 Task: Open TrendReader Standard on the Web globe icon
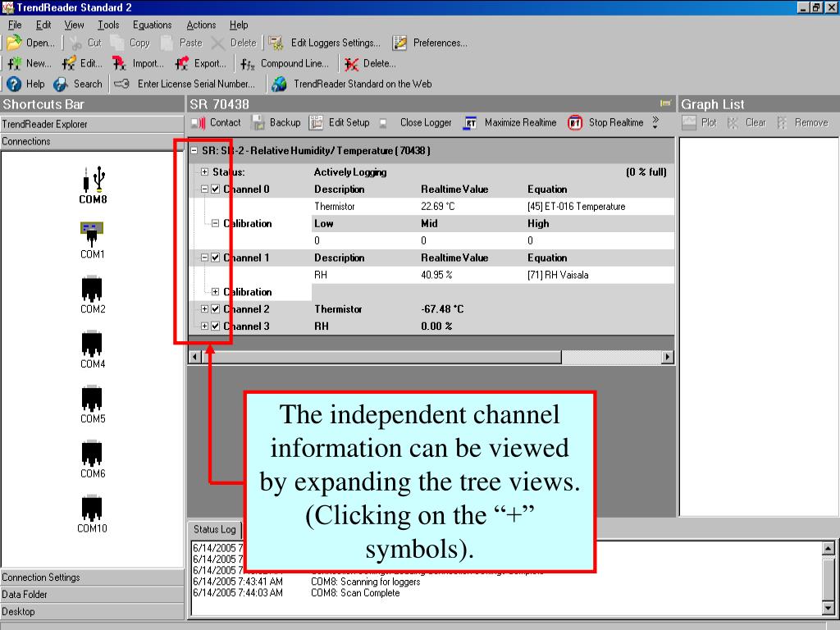click(x=279, y=84)
